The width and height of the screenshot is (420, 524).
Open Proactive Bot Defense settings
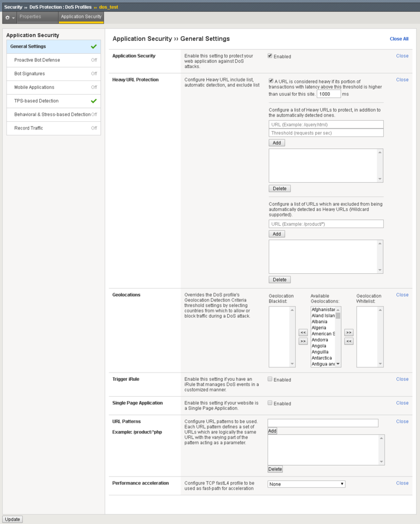pos(54,60)
